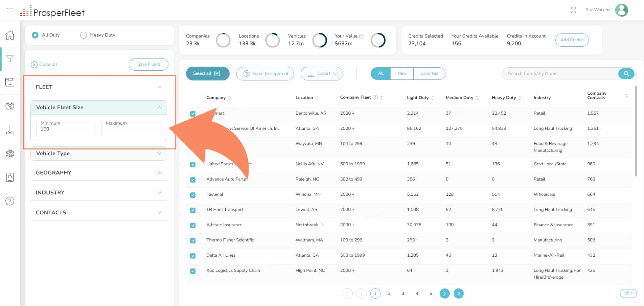The image size is (644, 306).
Task: Open the settings gear icon in sidebar
Action: click(x=10, y=154)
